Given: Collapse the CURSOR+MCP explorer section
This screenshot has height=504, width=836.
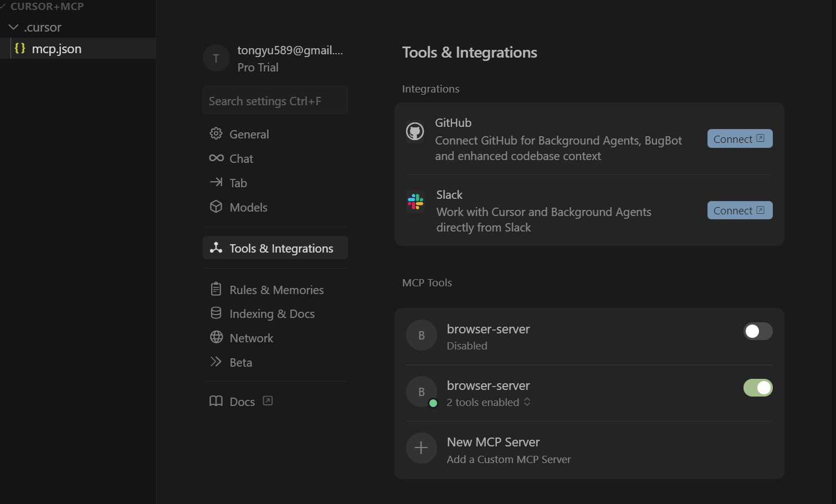Looking at the screenshot, I should click(3, 6).
